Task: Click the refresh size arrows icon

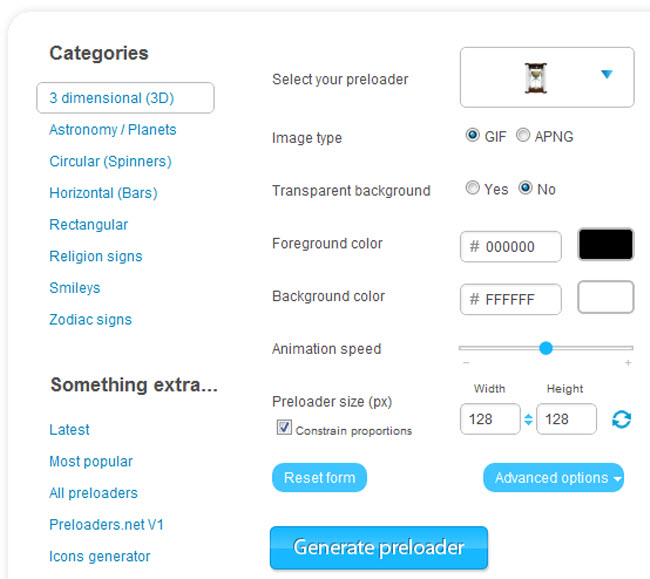Action: pyautogui.click(x=621, y=419)
